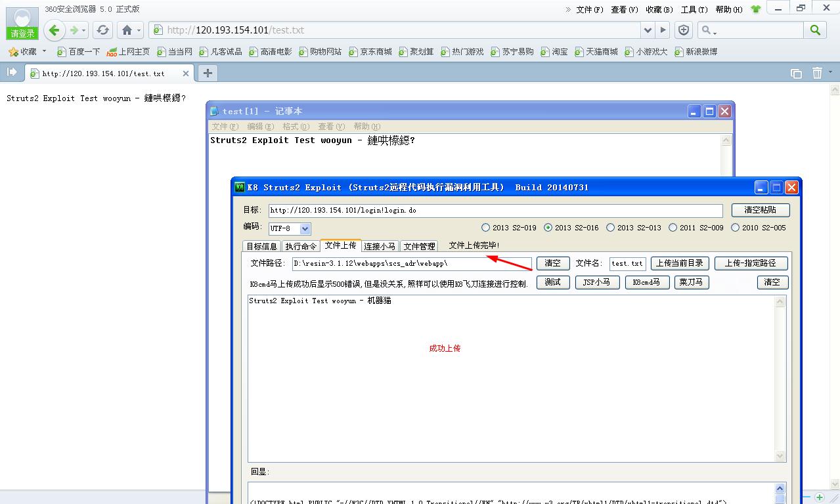
Task: Open the 上网主页 hao bookmark
Action: point(128,51)
